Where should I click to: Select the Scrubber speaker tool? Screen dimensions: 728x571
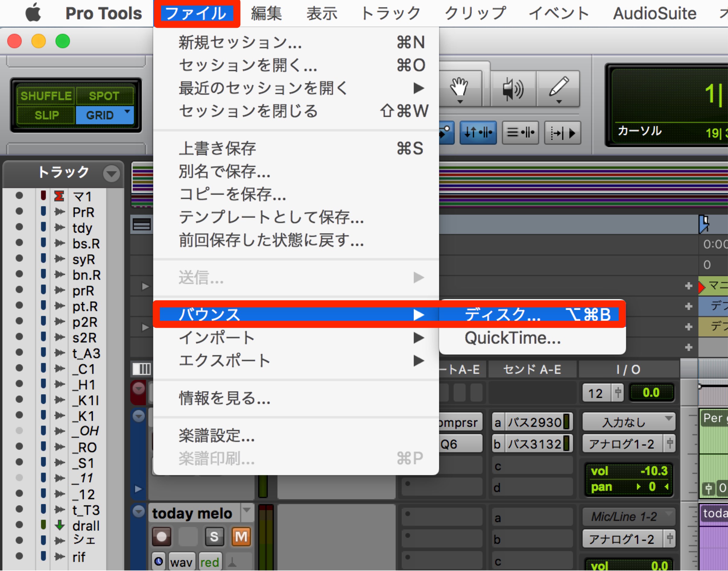[x=513, y=89]
